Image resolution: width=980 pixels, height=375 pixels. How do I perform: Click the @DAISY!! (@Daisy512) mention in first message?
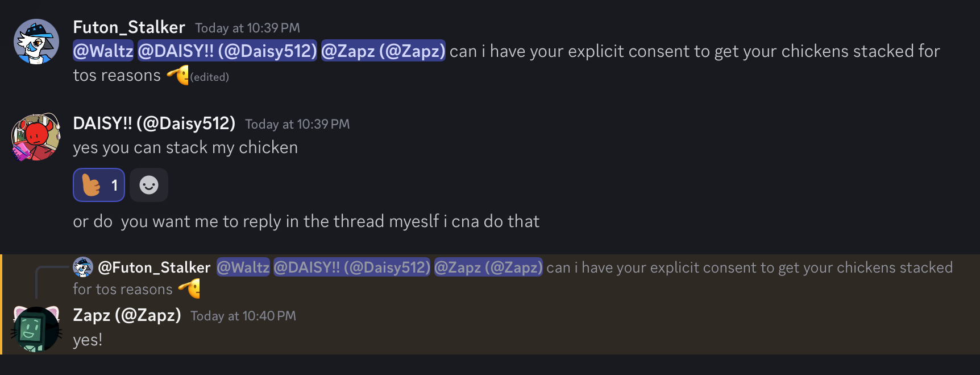coord(227,51)
